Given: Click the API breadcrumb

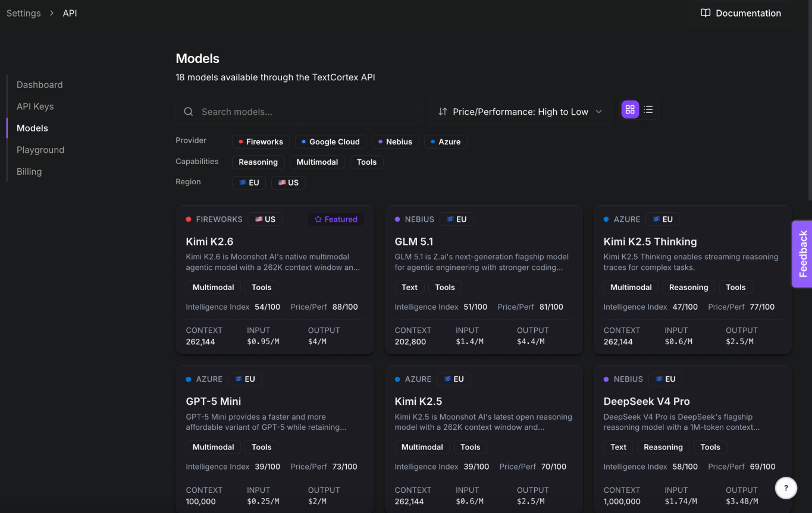Looking at the screenshot, I should pyautogui.click(x=70, y=13).
